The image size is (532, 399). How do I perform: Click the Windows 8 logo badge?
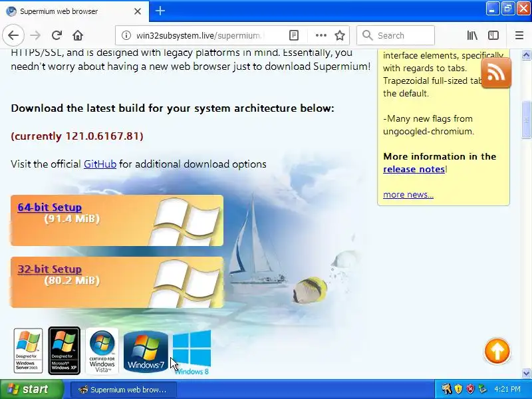(192, 352)
